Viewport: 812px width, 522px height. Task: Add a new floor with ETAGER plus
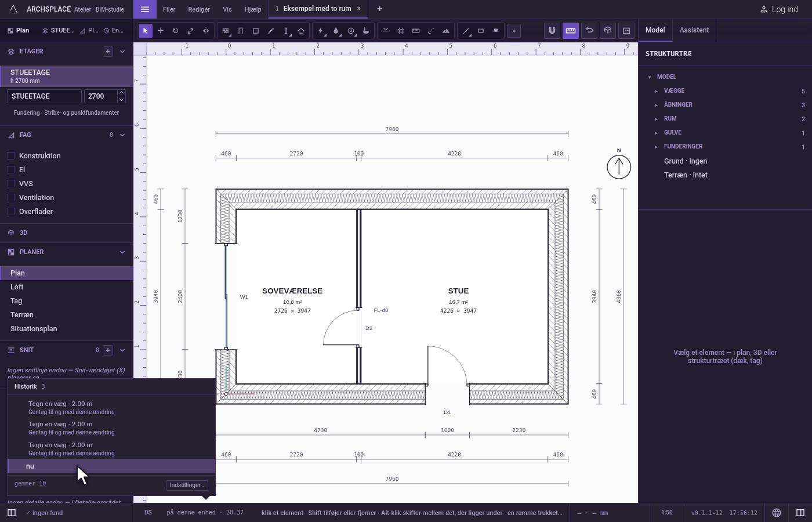[108, 52]
